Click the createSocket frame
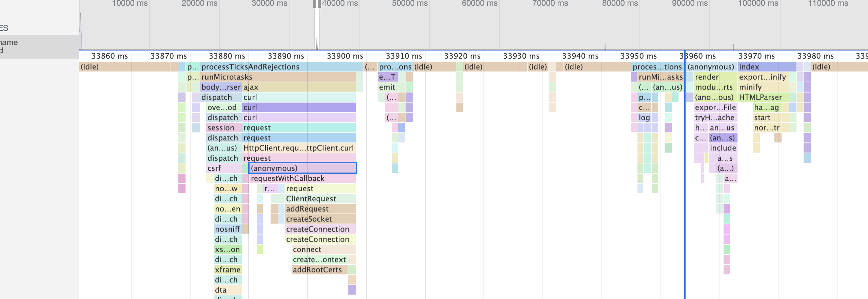Screen dimensions: 868x299 tap(320, 219)
